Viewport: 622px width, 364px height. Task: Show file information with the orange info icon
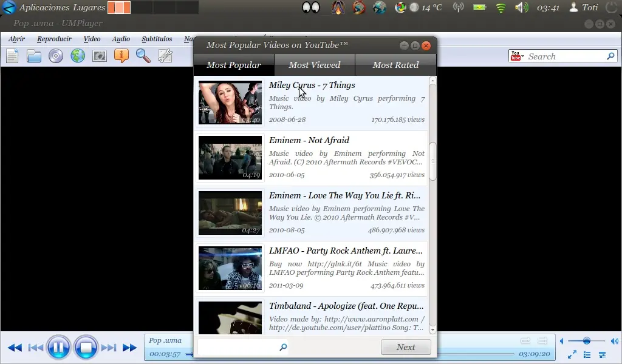pos(121,56)
